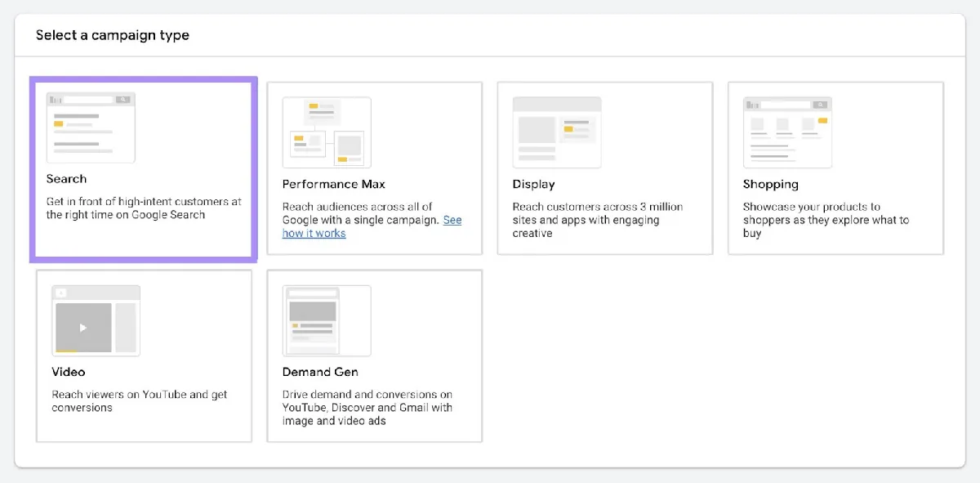Click Video description 'Reach viewers on YouTube'
980x483 pixels.
tap(140, 401)
